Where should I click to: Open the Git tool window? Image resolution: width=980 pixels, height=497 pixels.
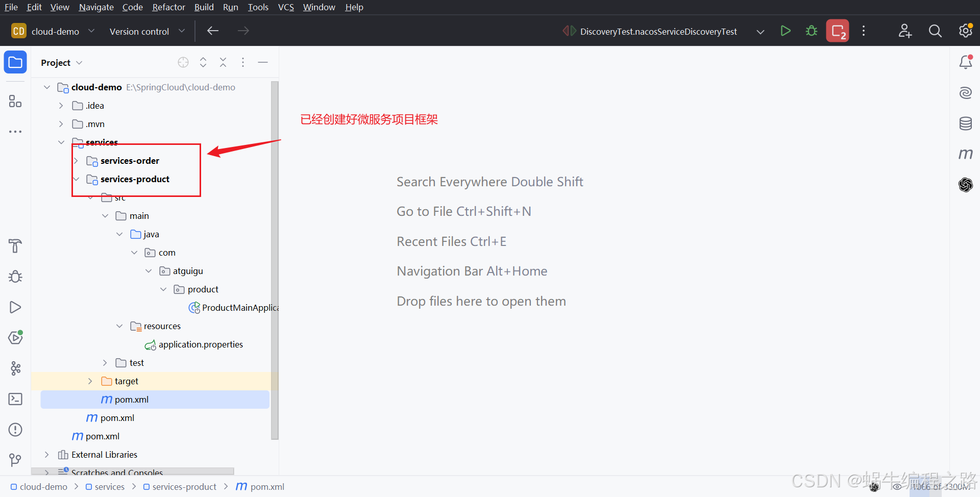15,460
